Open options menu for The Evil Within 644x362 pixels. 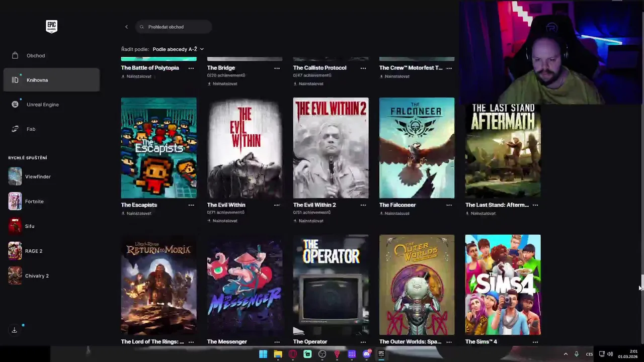pos(277,205)
